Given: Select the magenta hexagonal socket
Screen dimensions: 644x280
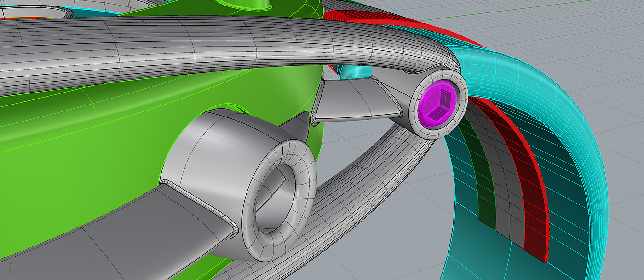Looking at the screenshot, I should [x=437, y=101].
